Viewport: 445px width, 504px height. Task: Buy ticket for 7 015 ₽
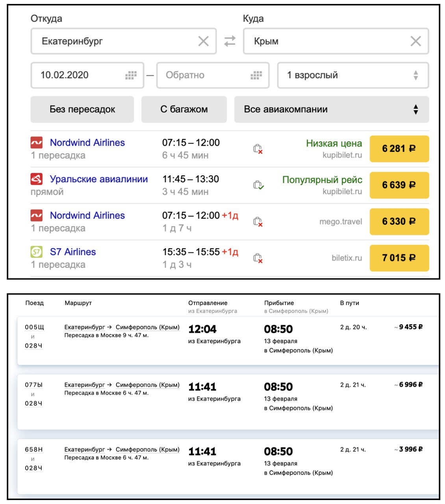[399, 258]
